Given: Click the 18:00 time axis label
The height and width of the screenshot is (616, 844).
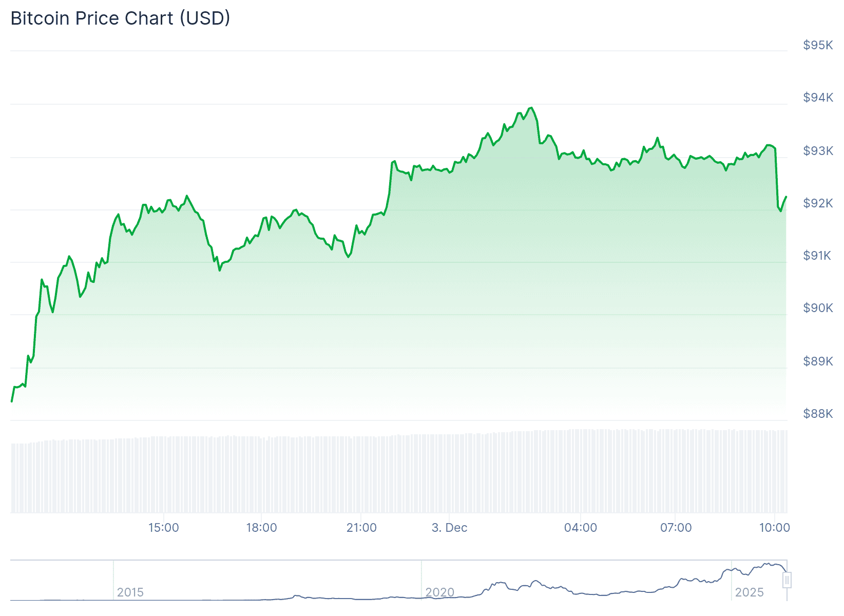Looking at the screenshot, I should point(261,528).
